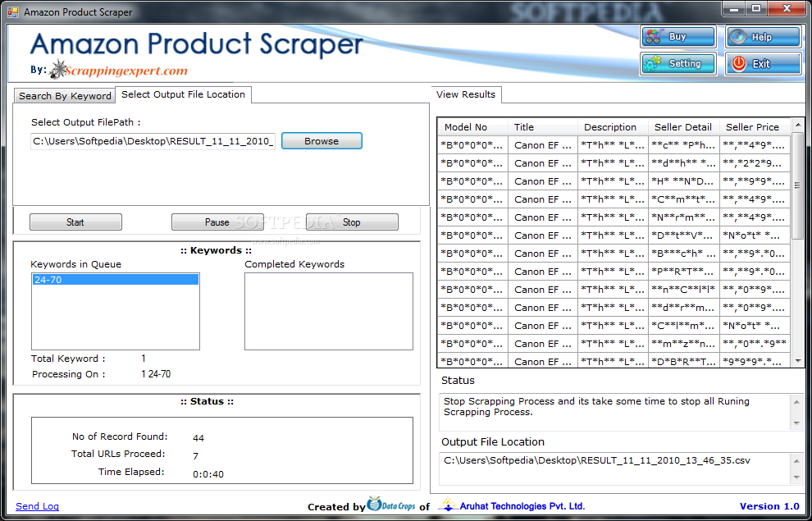Open Help from the header buttons
Image resolution: width=812 pixels, height=521 pixels.
pos(763,37)
